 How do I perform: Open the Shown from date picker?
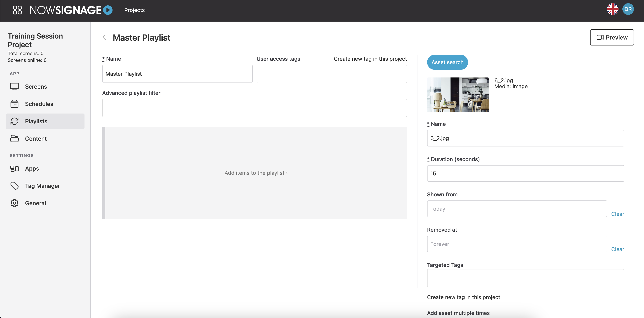point(517,209)
